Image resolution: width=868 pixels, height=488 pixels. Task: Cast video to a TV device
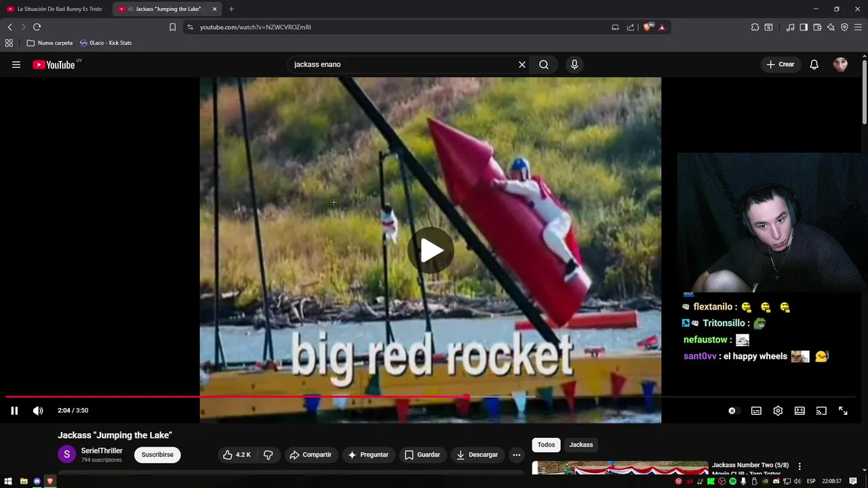821,411
